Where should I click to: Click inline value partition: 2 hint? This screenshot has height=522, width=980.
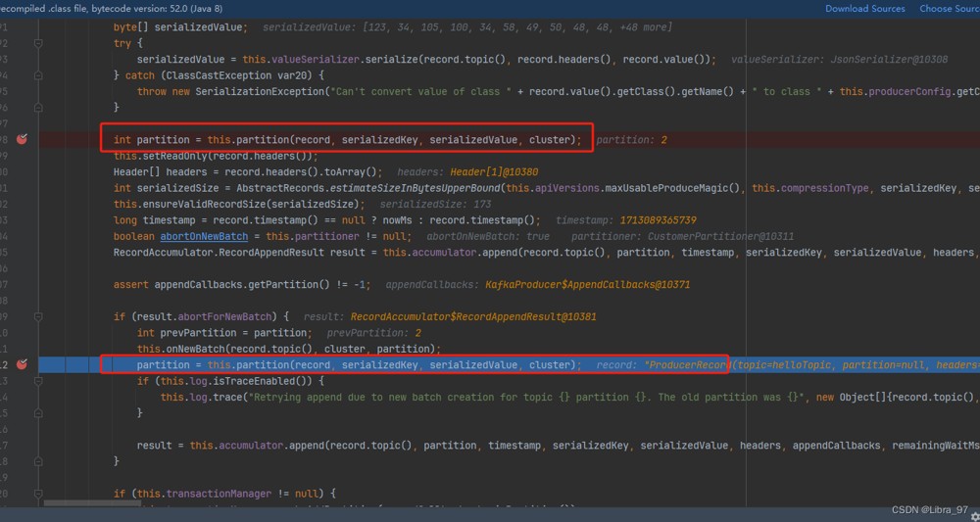tap(631, 140)
